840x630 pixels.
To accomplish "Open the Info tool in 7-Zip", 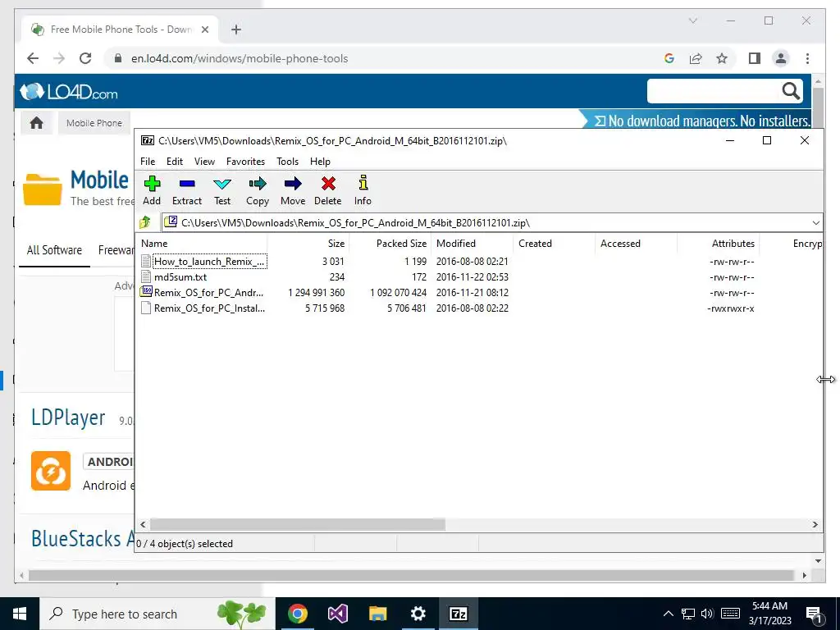I will [x=363, y=190].
